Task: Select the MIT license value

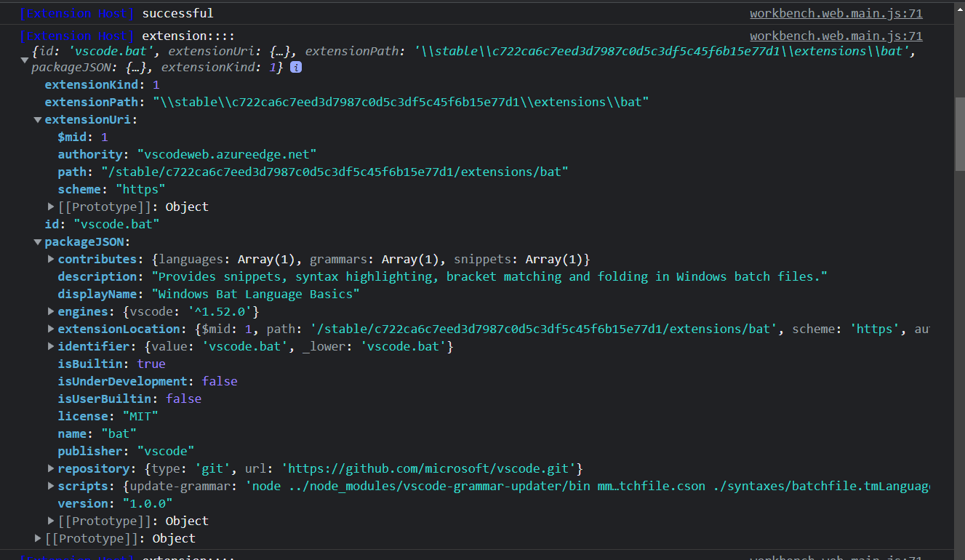Action: tap(140, 416)
